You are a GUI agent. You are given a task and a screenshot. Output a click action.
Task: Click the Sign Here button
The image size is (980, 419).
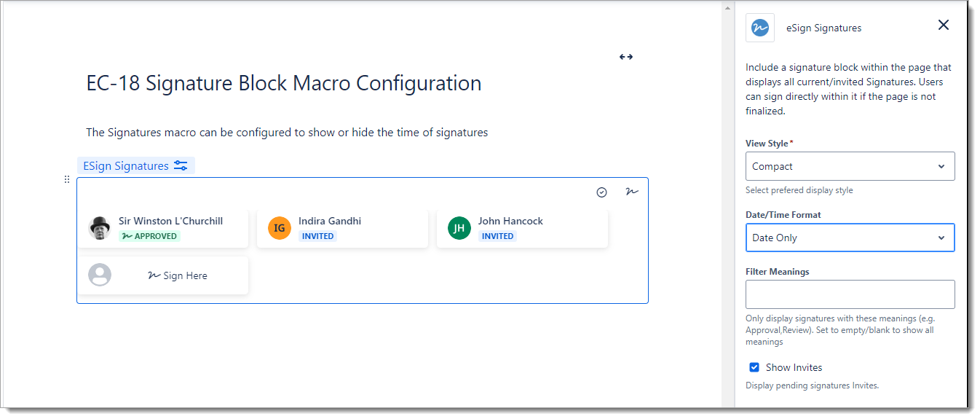click(178, 275)
